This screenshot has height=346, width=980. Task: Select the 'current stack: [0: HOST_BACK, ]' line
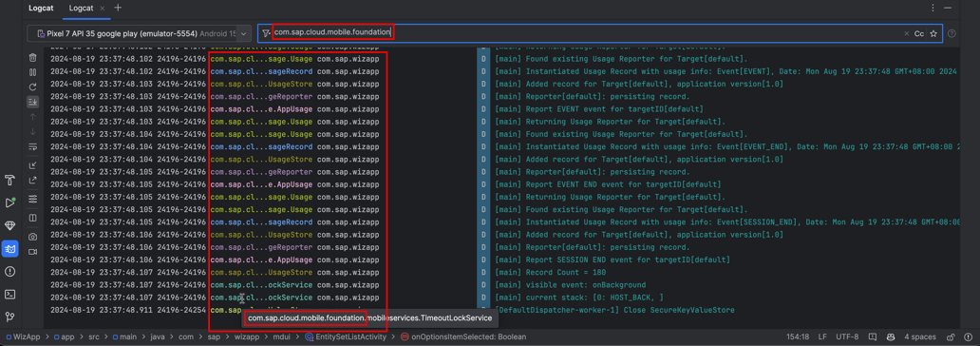(x=579, y=298)
